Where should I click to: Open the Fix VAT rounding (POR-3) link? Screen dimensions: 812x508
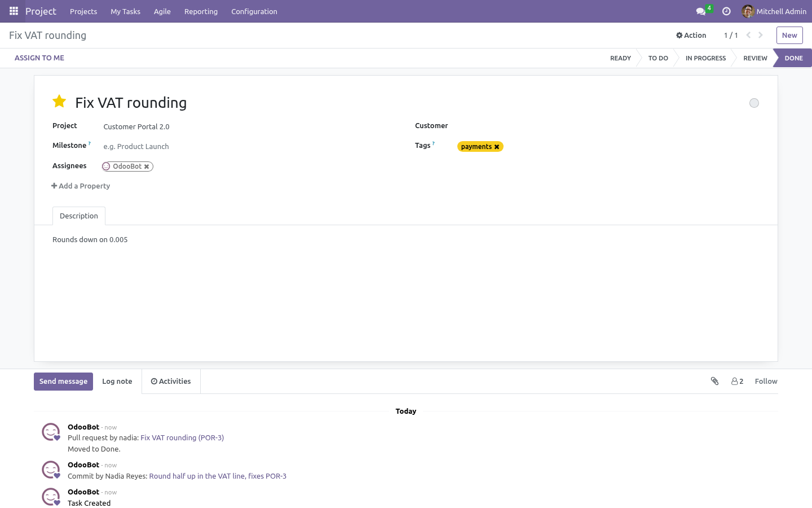click(182, 438)
